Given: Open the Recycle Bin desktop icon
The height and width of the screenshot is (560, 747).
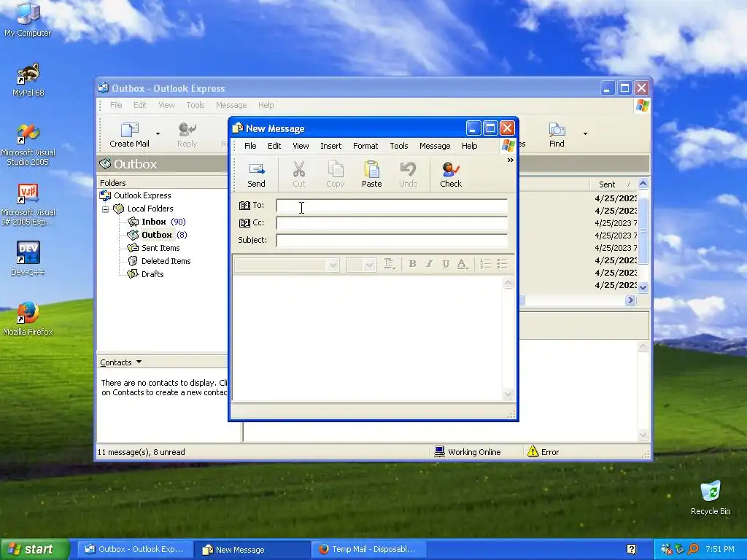Looking at the screenshot, I should pyautogui.click(x=711, y=497).
